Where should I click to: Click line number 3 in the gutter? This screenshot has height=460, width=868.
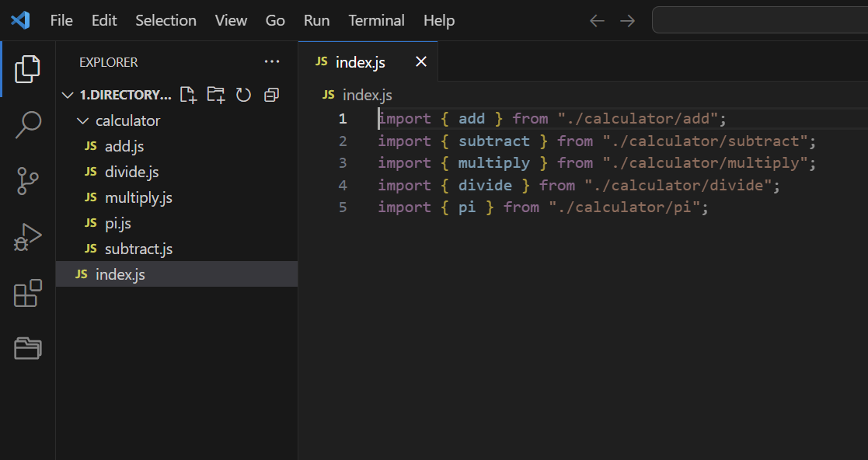(x=343, y=162)
